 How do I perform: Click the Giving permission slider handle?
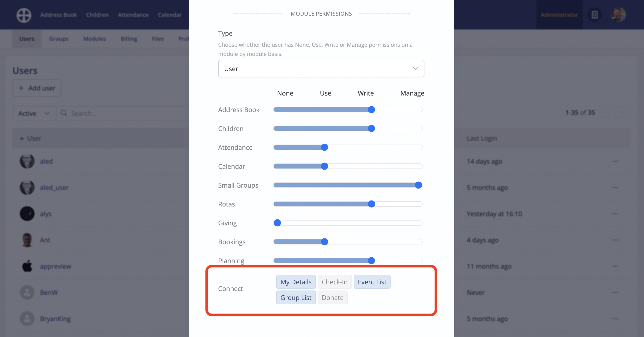pos(277,223)
